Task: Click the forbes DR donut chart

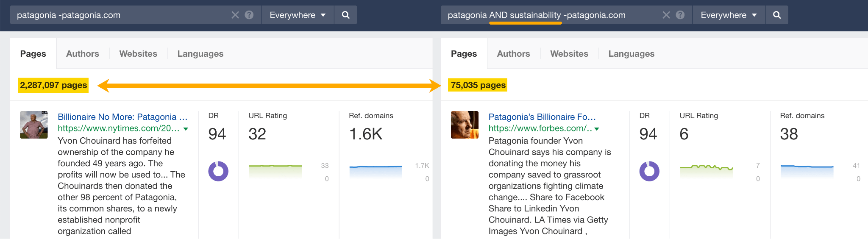Action: coord(649,171)
